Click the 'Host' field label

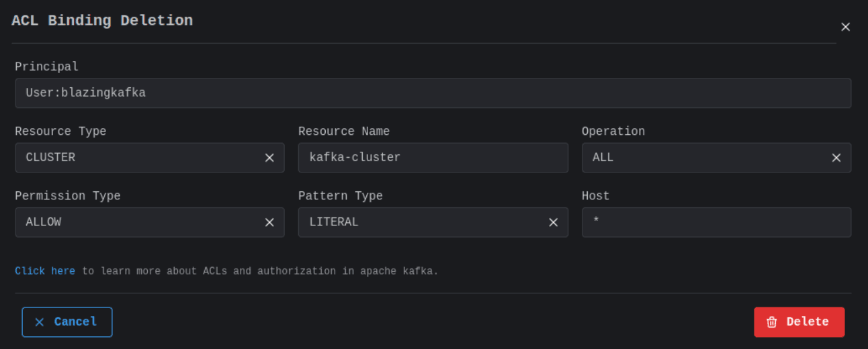tap(595, 196)
